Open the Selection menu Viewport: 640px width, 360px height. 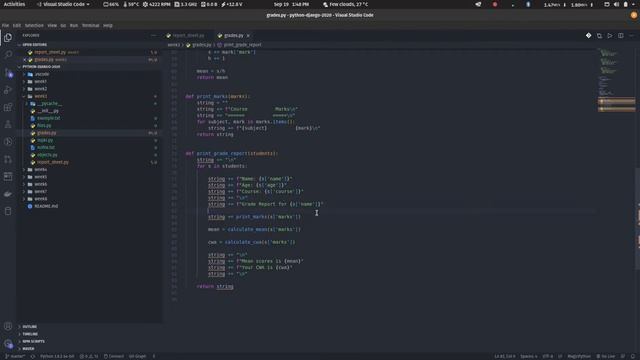point(34,25)
